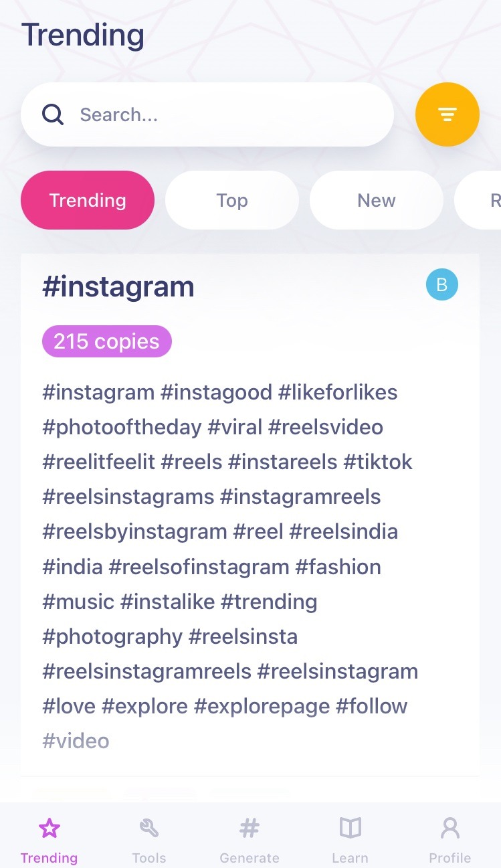Select the #photooftheday hashtag

click(122, 427)
